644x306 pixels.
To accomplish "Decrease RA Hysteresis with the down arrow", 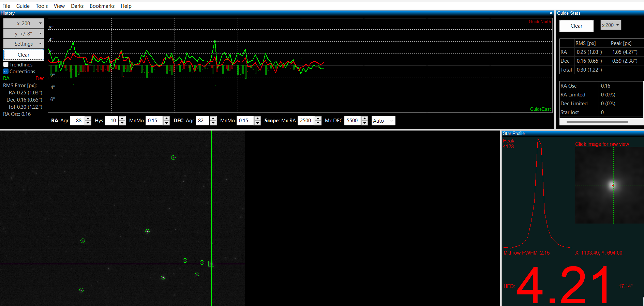I will [122, 123].
